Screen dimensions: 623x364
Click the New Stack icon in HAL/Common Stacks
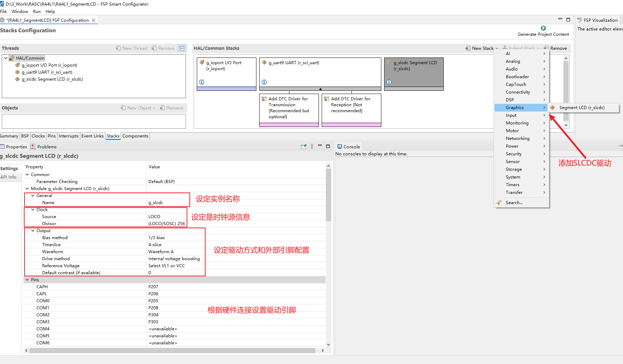[468, 48]
